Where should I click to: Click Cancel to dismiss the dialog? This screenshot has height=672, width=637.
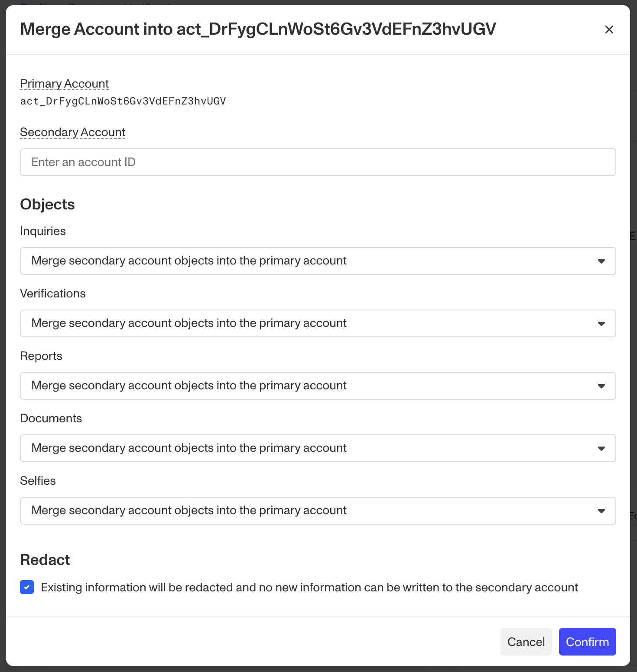[526, 642]
